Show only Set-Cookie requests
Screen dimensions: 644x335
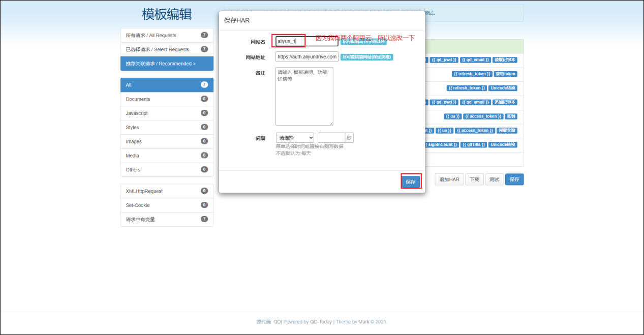click(x=167, y=205)
